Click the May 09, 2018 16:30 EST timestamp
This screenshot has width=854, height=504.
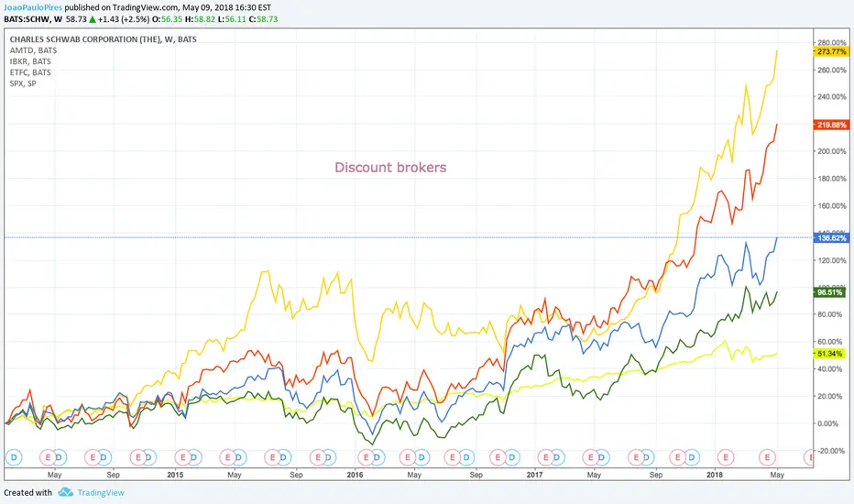[x=226, y=7]
